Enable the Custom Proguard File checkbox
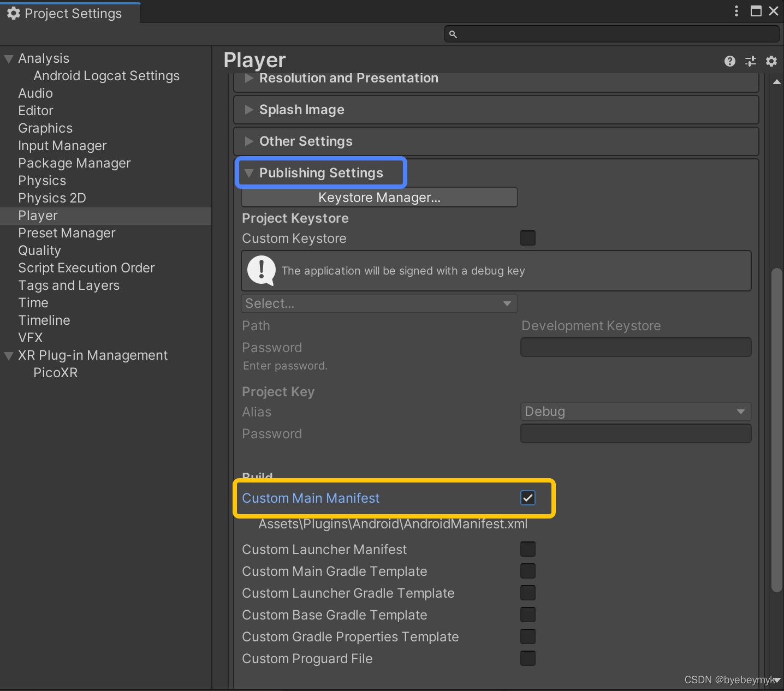This screenshot has height=691, width=784. pos(528,658)
